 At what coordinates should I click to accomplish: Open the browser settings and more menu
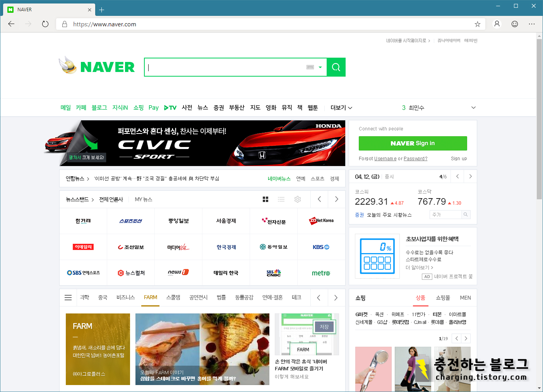[532, 24]
